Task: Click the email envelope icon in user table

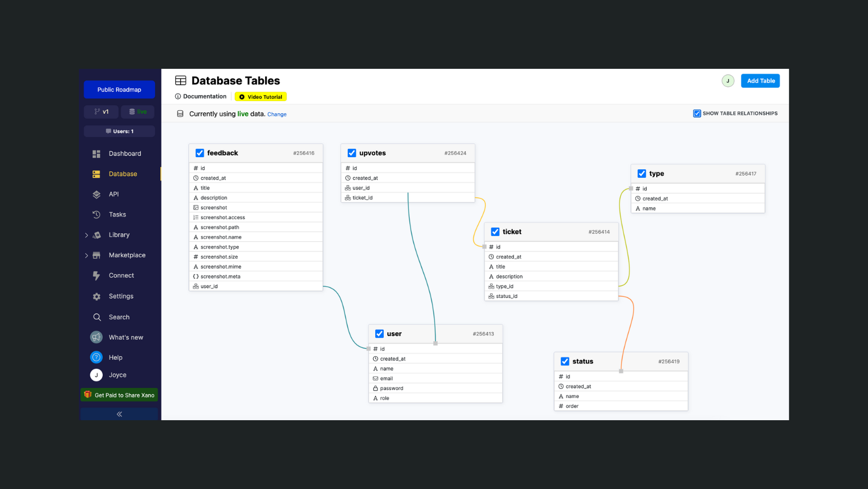Action: click(x=375, y=378)
